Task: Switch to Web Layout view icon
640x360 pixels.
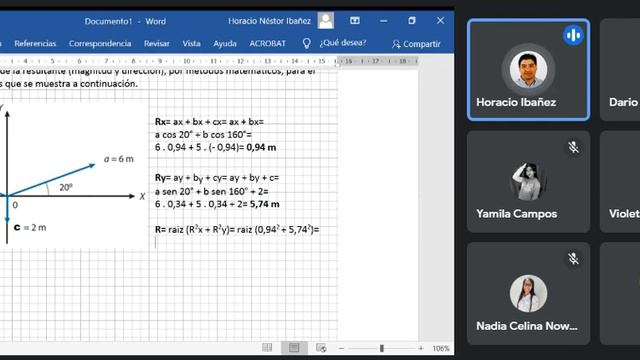Action: 321,348
